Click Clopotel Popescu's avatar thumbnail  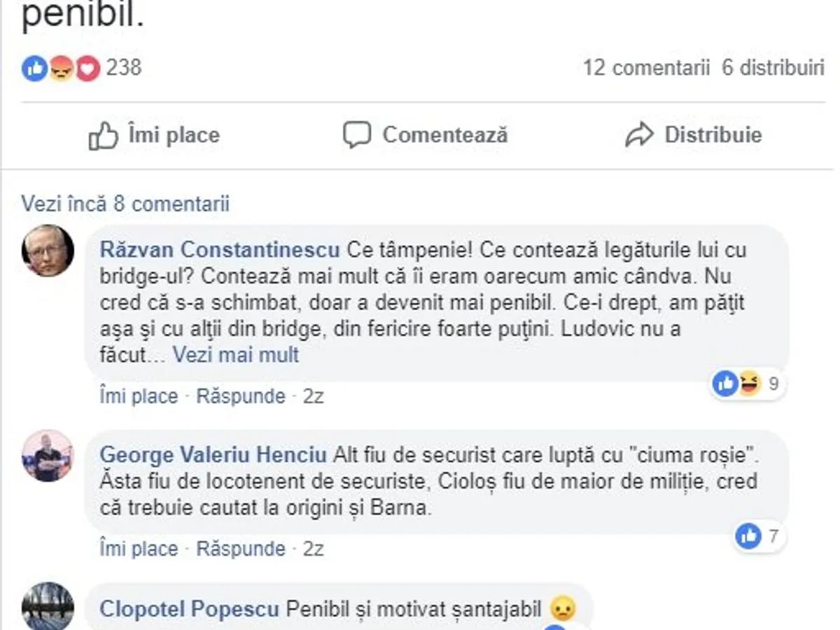coord(48,606)
